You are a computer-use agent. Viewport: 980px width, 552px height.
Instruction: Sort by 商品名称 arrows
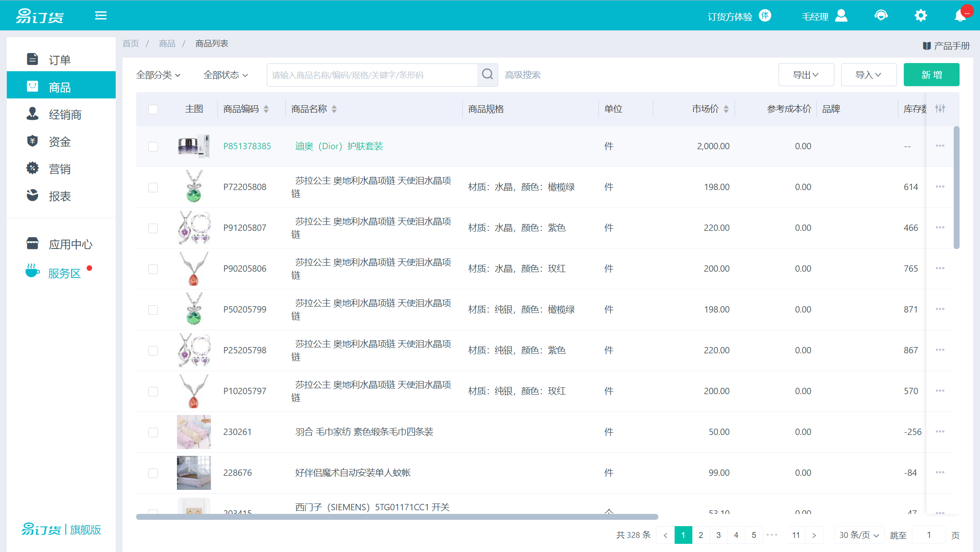334,109
